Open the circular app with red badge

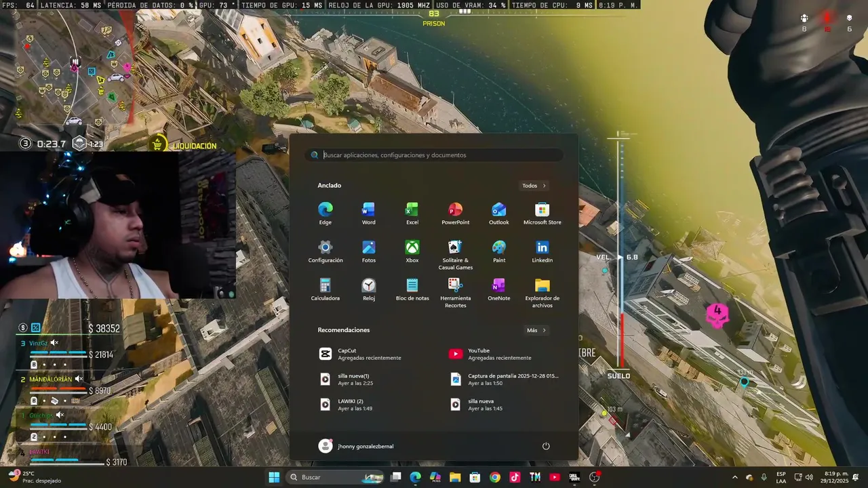(x=595, y=477)
